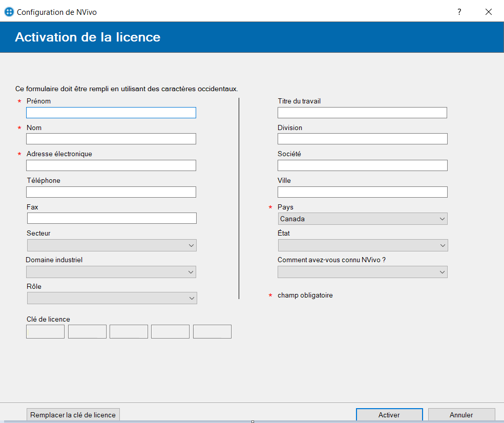Click the Société input field
Screen dimensions: 504x423
363,165
